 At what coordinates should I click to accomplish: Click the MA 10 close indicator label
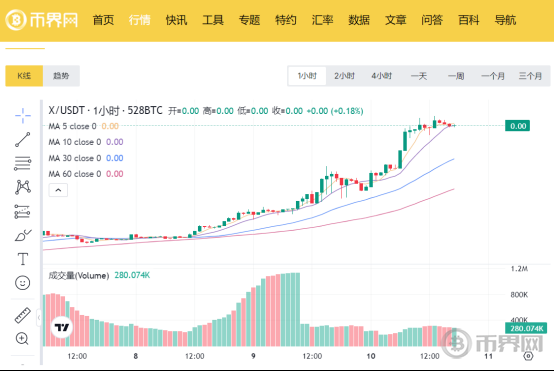75,142
